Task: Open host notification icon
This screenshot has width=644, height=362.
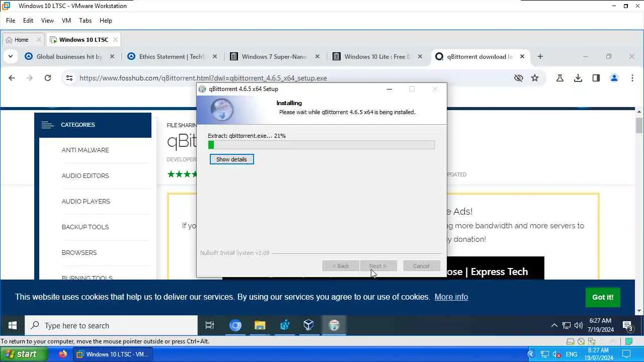Action: point(627,354)
